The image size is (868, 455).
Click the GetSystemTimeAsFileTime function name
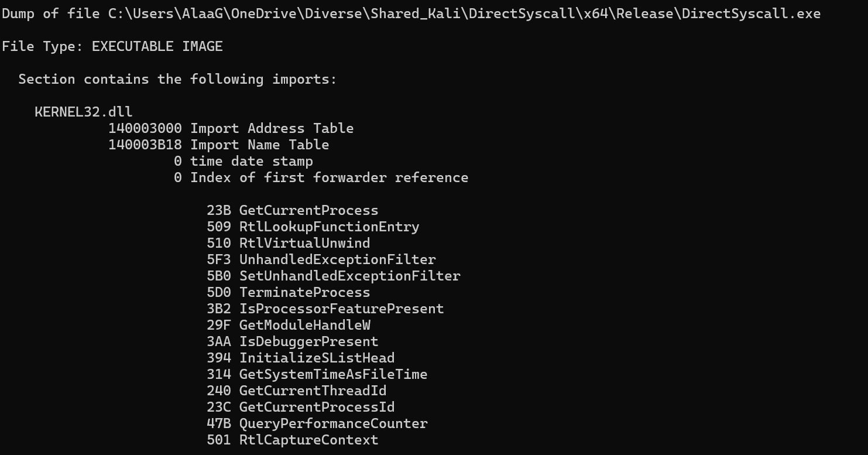pos(333,374)
